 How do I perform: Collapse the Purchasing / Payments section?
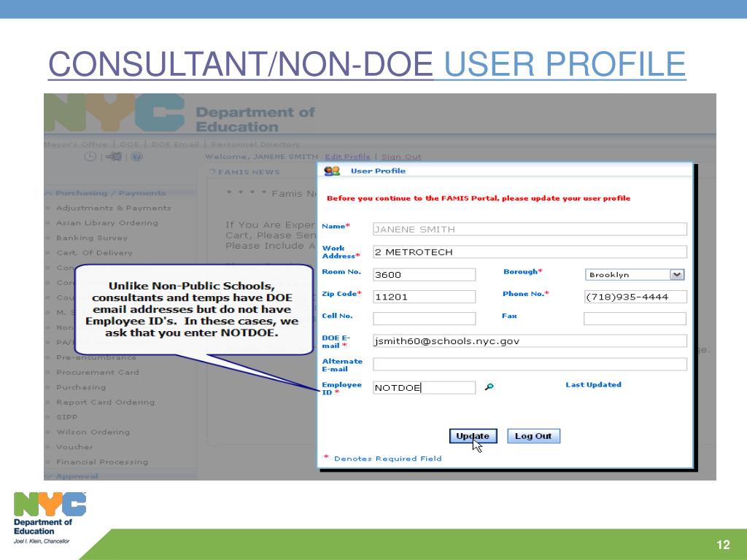111,192
